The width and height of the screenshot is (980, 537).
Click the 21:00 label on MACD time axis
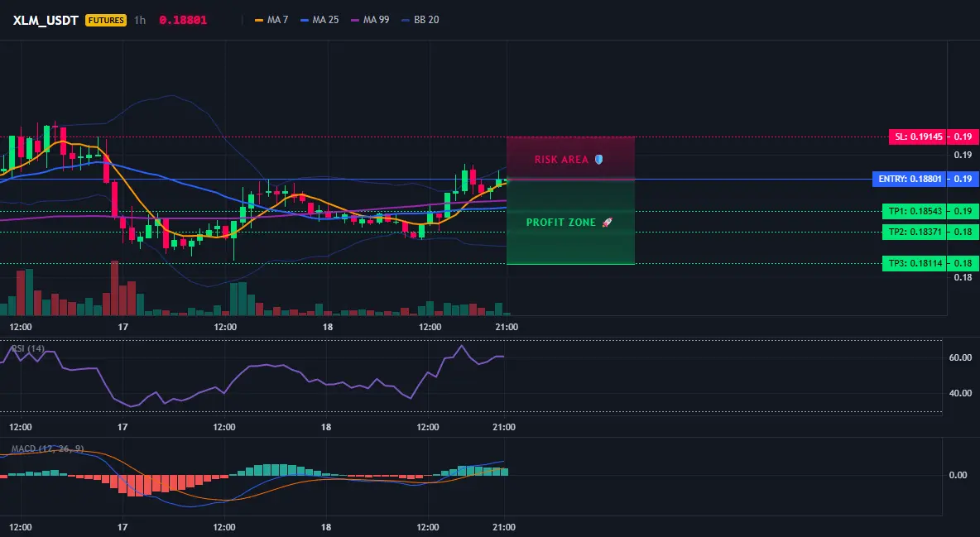[x=504, y=527]
